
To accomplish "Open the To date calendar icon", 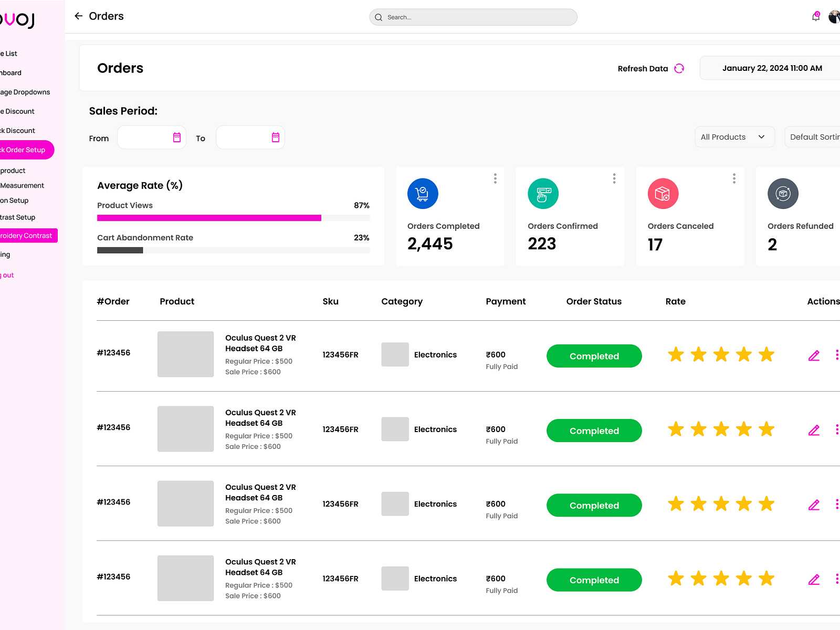I will (x=275, y=137).
